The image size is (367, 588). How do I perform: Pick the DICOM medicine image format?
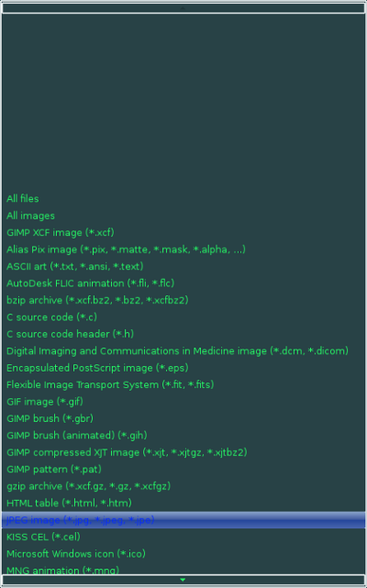[183, 351]
